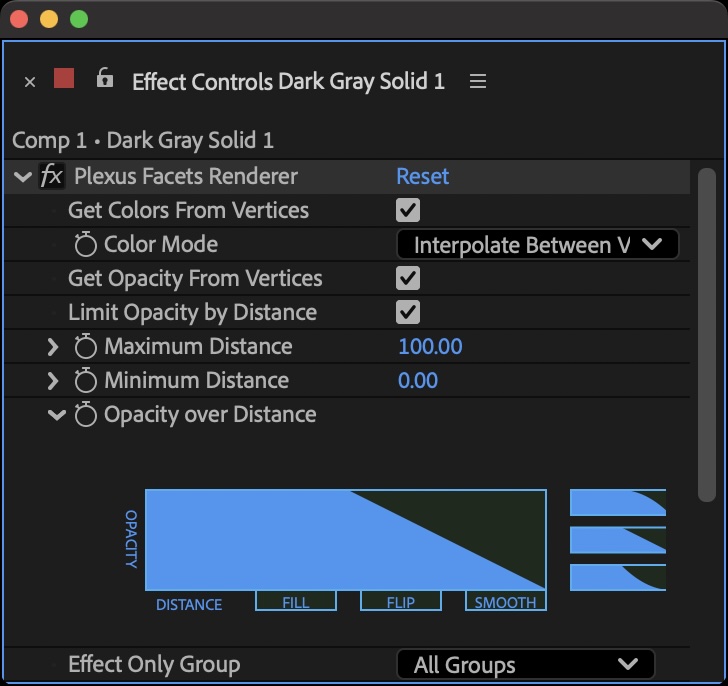Uncheck Get Opacity From Vertices
The width and height of the screenshot is (728, 686).
(408, 278)
